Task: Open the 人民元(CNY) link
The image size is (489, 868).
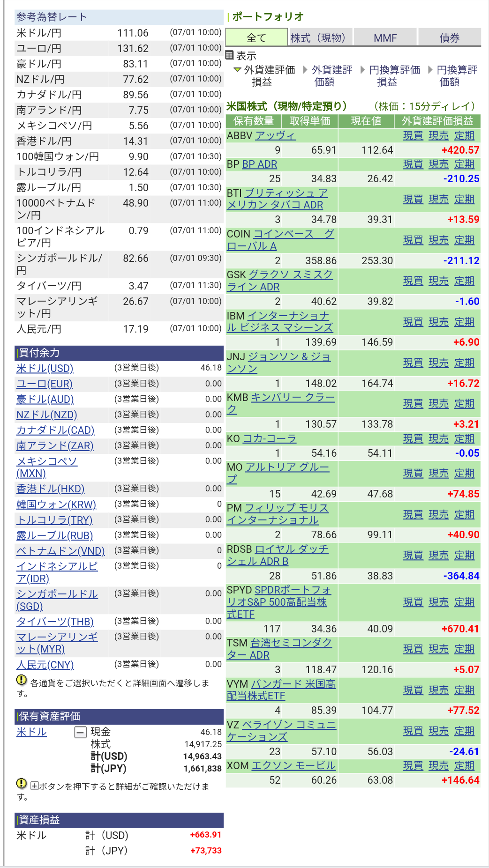Action: [x=45, y=665]
